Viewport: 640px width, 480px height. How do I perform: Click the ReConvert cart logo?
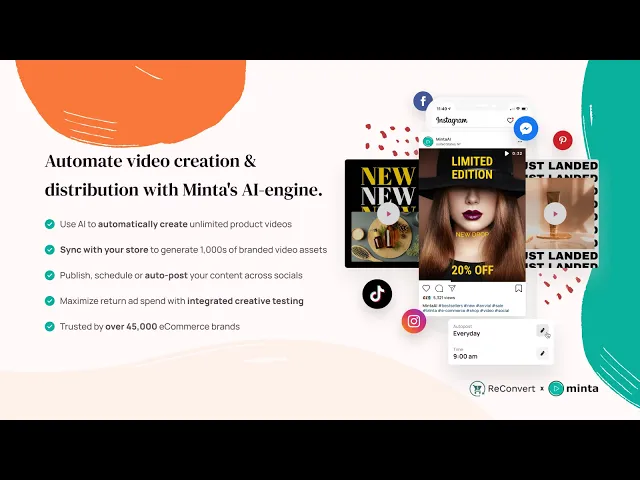click(x=477, y=389)
